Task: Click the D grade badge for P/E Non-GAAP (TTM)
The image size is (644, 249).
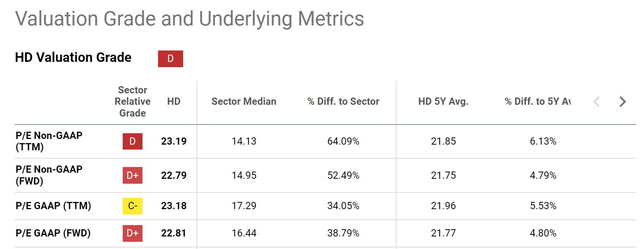Action: (132, 141)
